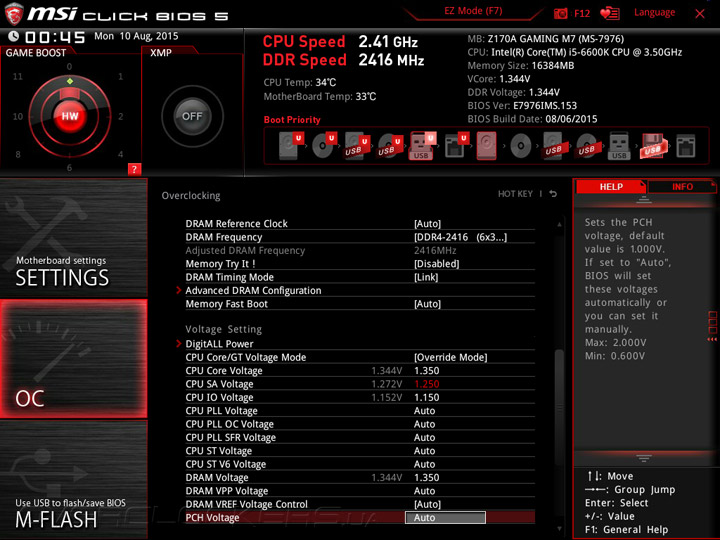Viewport: 720px width, 540px height.
Task: Select the OC overclocking section
Action: click(73, 359)
